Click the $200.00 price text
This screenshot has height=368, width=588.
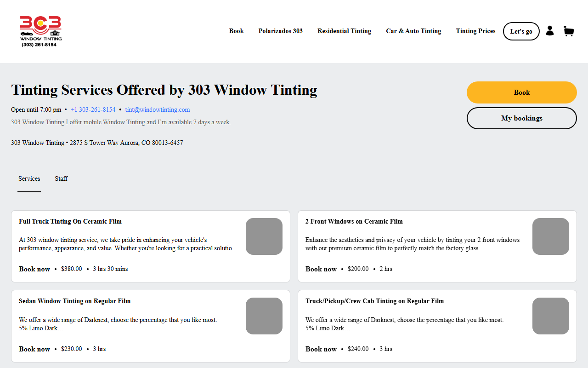click(x=358, y=269)
